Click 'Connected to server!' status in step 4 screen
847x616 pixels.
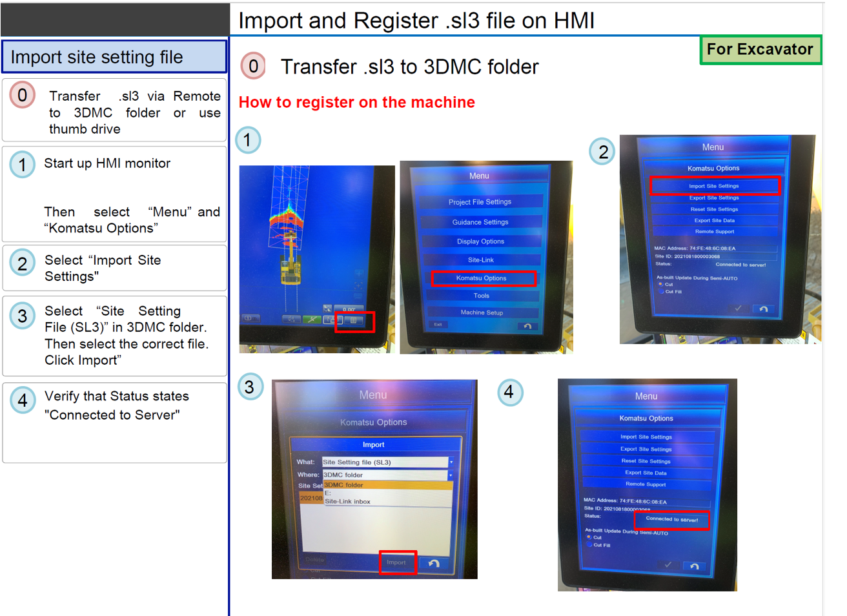672,519
